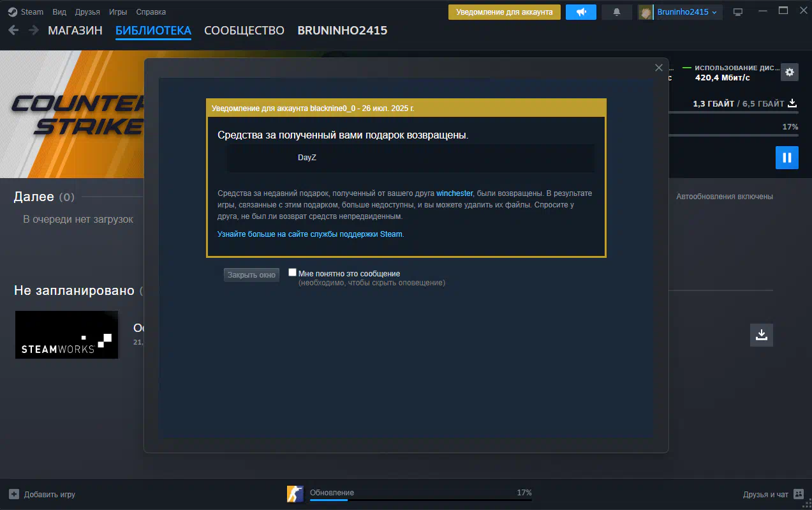This screenshot has height=510, width=812.
Task: Expand the Bruninho2415 account dropdown
Action: tap(688, 12)
